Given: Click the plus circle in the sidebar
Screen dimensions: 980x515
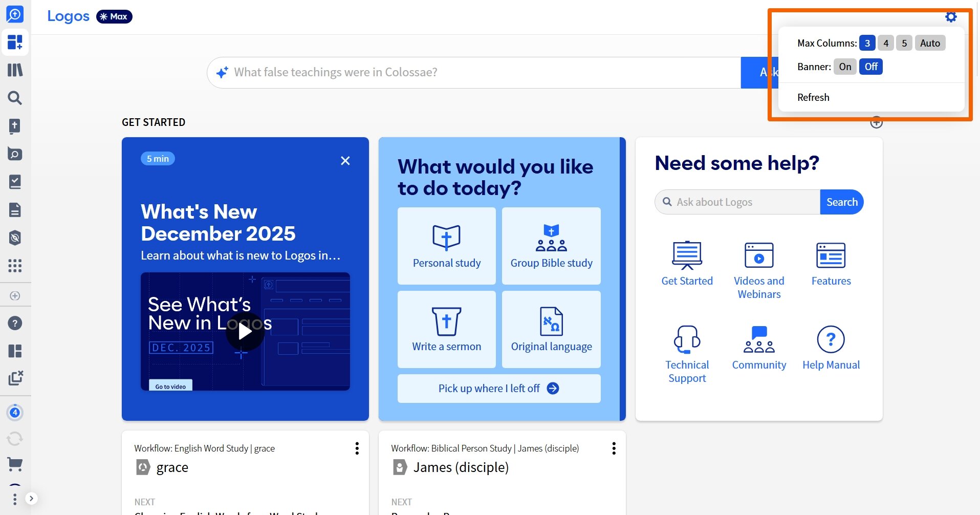Looking at the screenshot, I should click(15, 296).
